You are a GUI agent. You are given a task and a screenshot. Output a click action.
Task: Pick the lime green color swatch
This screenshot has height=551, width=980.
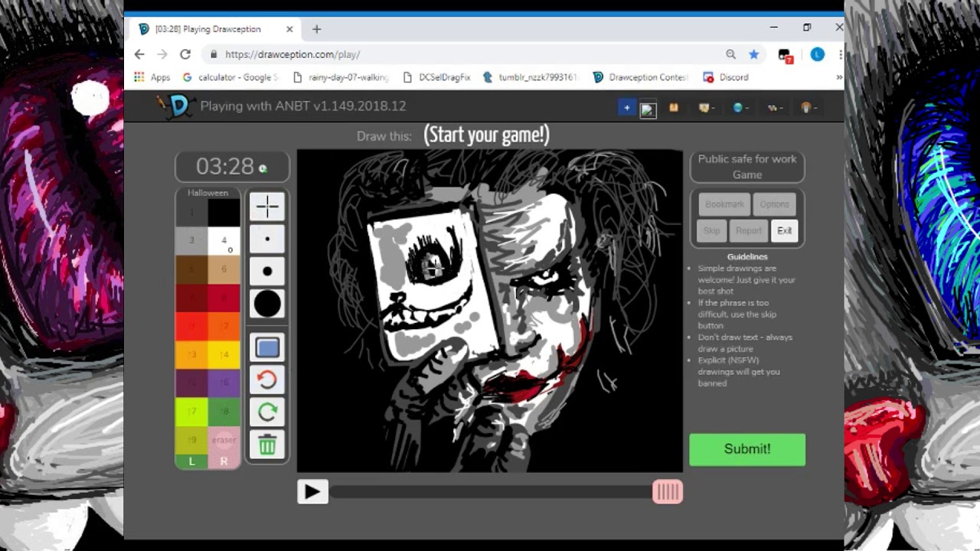(191, 411)
